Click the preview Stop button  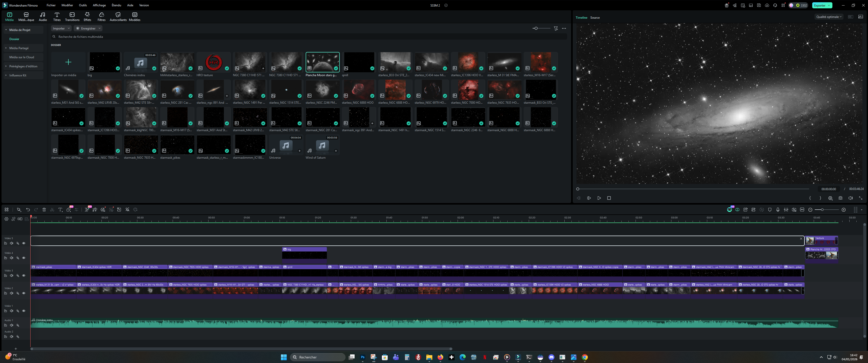coord(609,198)
